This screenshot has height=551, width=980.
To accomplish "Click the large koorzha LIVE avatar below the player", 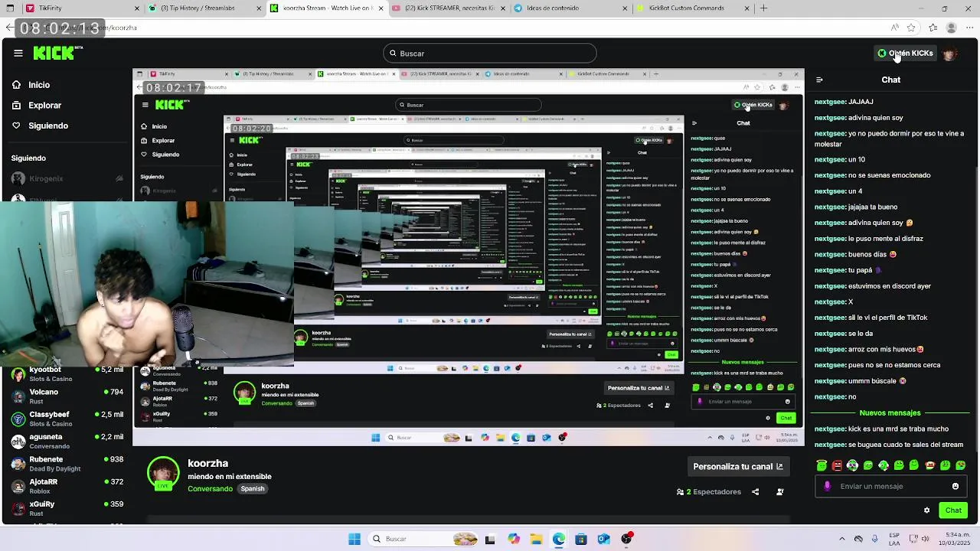I will (163, 474).
